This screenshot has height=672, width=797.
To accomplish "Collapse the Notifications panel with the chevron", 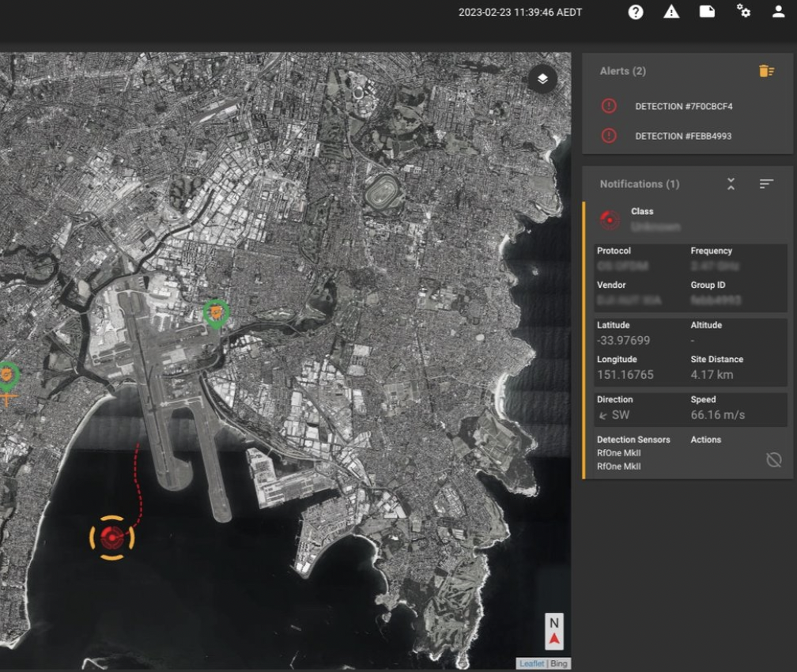I will tap(731, 183).
